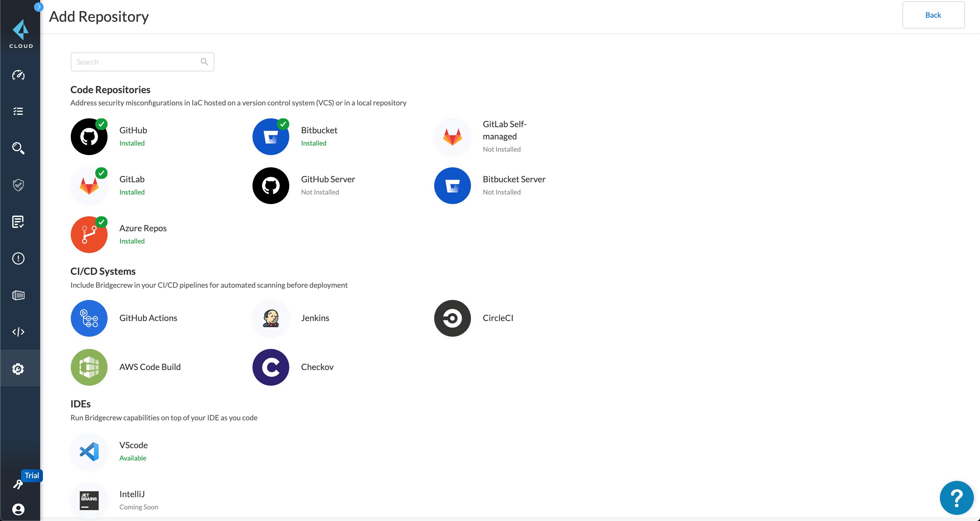Click the checkmark badge on Azure Repos
The width and height of the screenshot is (980, 521).
pyautogui.click(x=101, y=222)
